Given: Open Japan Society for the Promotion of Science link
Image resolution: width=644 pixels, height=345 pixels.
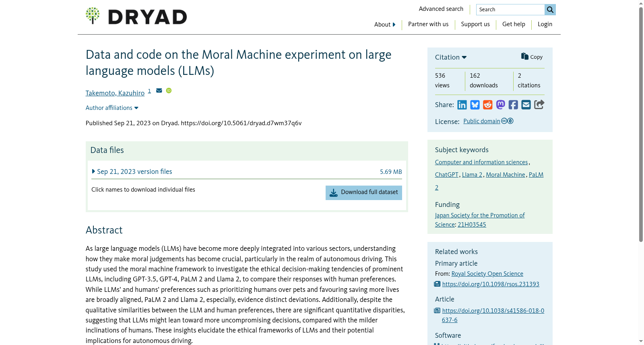Looking at the screenshot, I should tap(480, 215).
